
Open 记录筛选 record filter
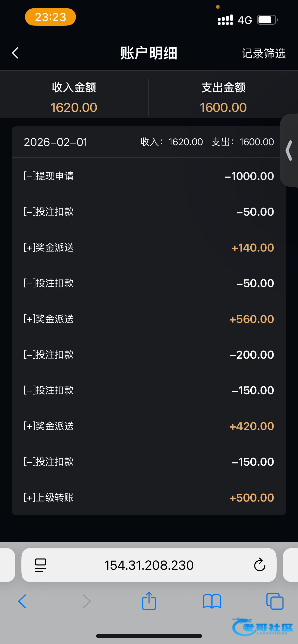coord(263,53)
